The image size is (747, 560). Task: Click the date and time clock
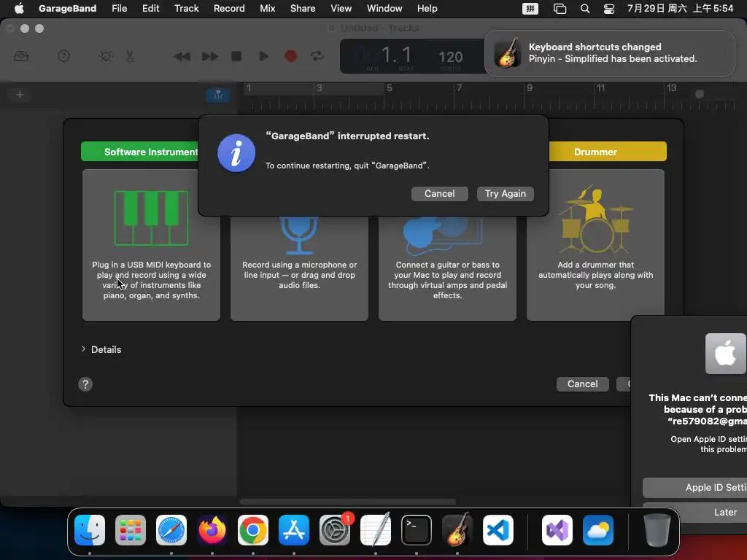click(681, 8)
